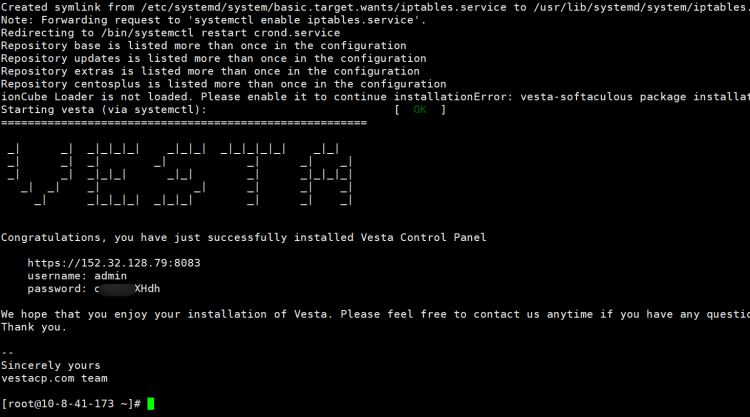Click the 'vestacp.com team' signature
Viewport: 750px width, 417px height.
tap(54, 378)
